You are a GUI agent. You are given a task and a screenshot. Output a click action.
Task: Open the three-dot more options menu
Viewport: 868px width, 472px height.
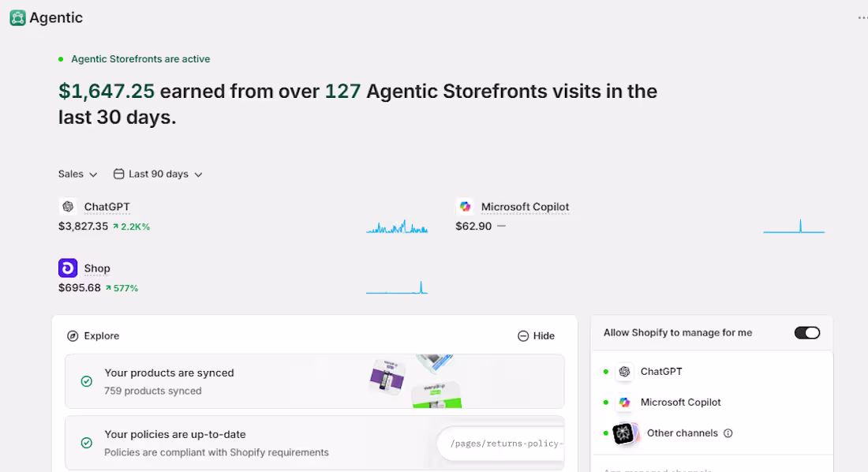pyautogui.click(x=862, y=17)
